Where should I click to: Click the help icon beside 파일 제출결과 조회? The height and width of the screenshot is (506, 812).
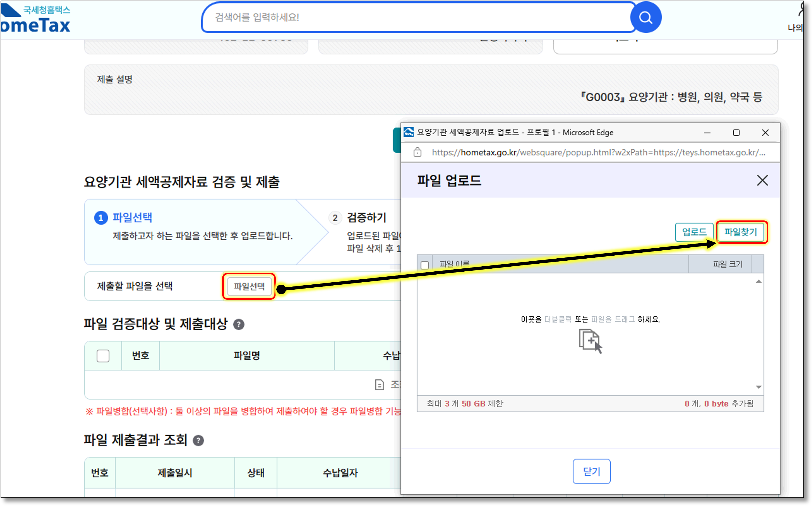(198, 440)
